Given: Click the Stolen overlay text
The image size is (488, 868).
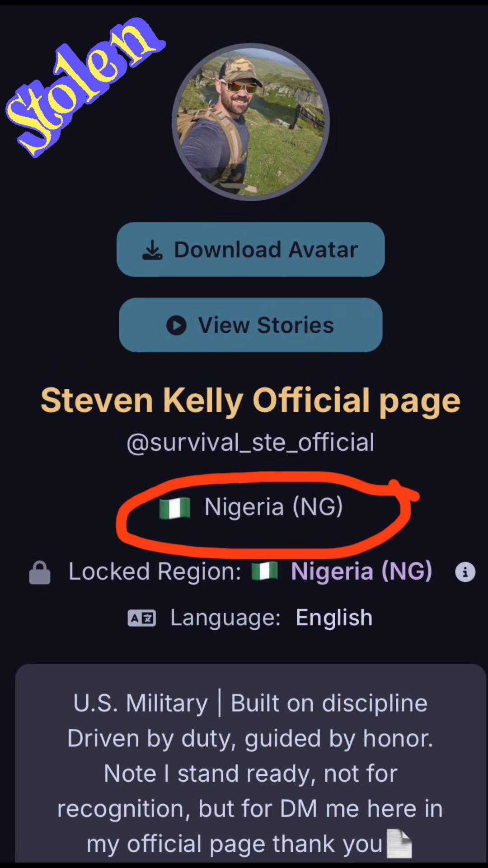Looking at the screenshot, I should (x=86, y=86).
